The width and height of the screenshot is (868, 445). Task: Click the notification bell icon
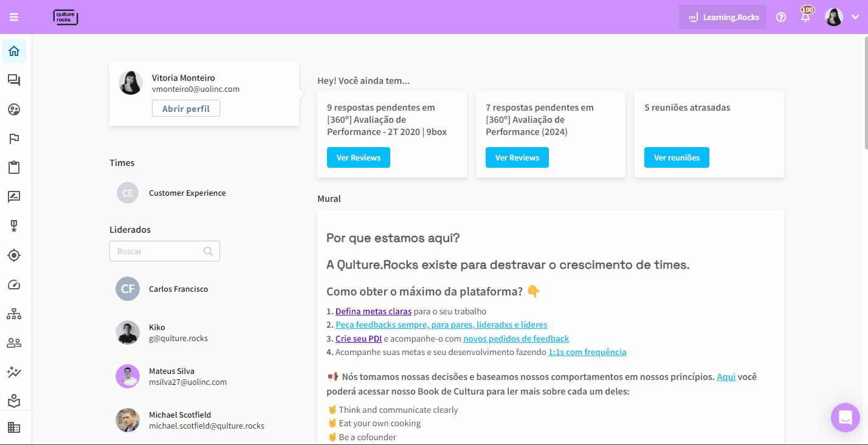tap(805, 17)
